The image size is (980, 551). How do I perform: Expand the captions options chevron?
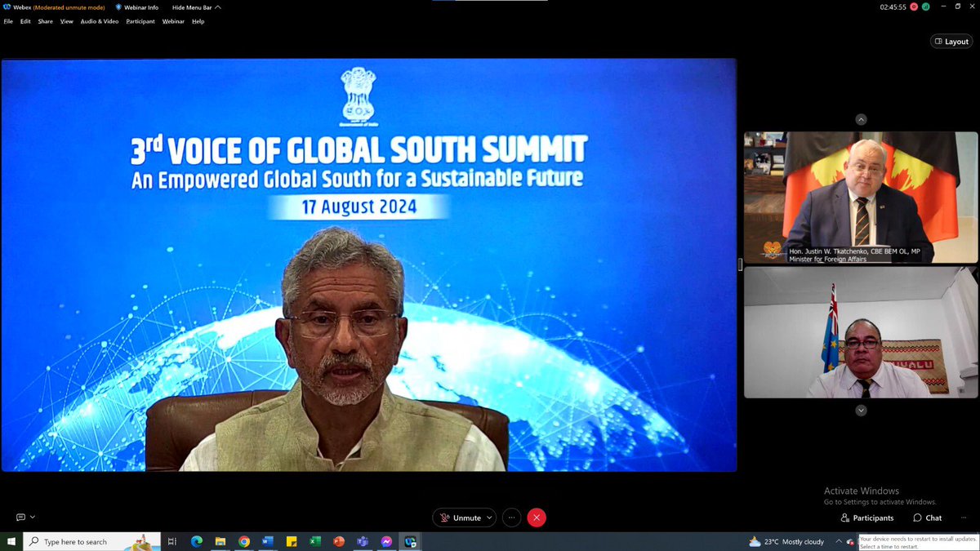(x=33, y=518)
